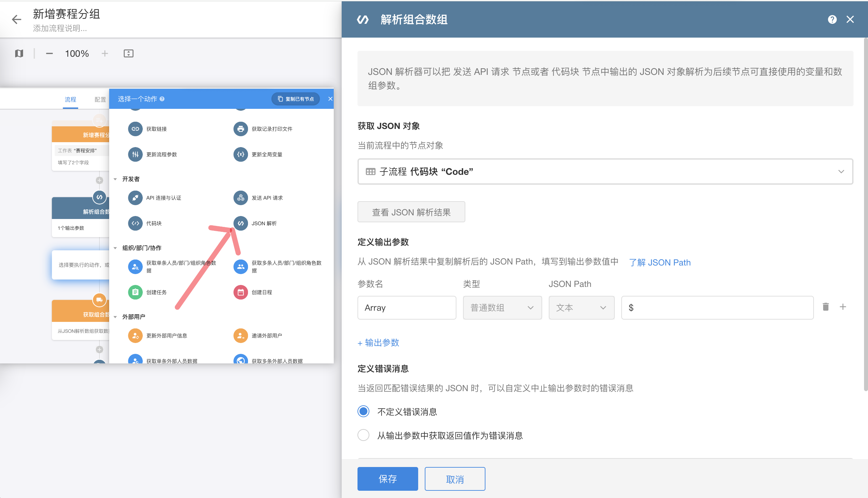The image size is (868, 498).
Task: Open the workflow map icon
Action: [x=19, y=53]
